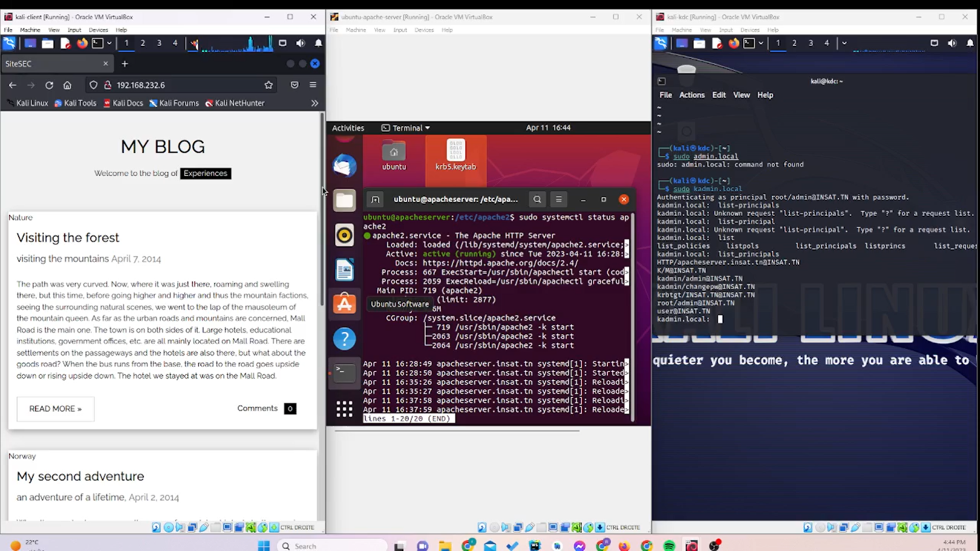Select the SiteSEC browser tab
This screenshot has width=980, height=551.
pyautogui.click(x=57, y=64)
